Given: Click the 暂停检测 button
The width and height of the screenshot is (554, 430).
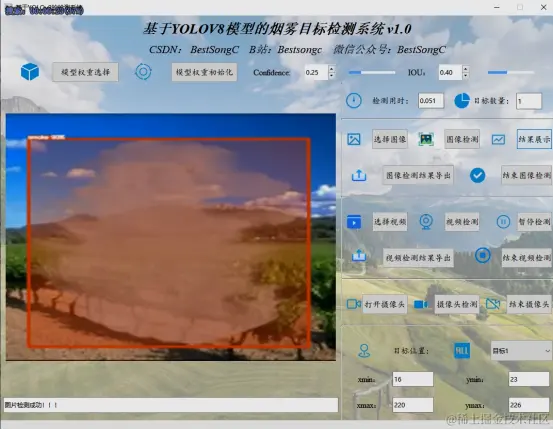Looking at the screenshot, I should coord(534,222).
